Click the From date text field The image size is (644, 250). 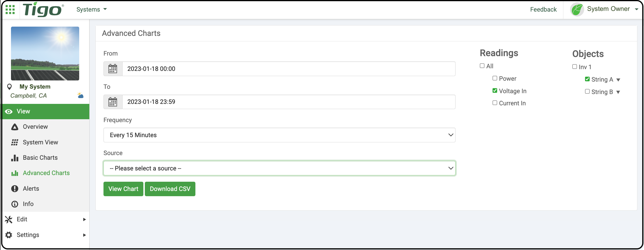pos(289,69)
